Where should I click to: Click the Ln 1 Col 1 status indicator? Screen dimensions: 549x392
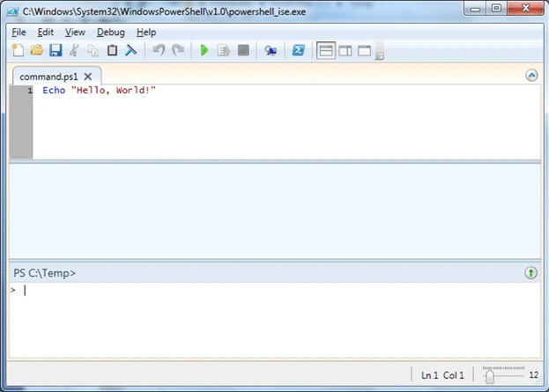point(442,375)
